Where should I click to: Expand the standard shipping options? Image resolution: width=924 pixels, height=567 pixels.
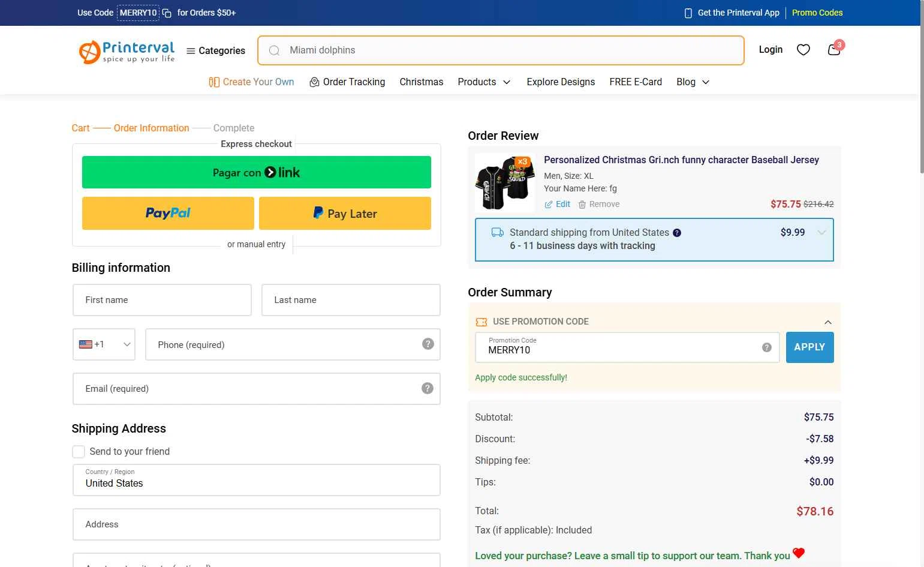pyautogui.click(x=821, y=233)
